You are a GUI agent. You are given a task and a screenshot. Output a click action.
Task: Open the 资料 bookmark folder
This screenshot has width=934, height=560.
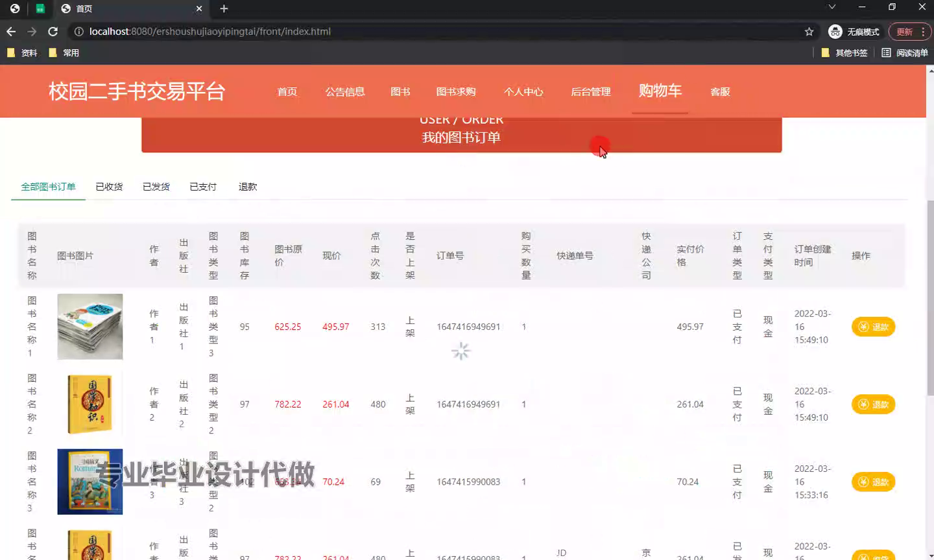pos(22,52)
